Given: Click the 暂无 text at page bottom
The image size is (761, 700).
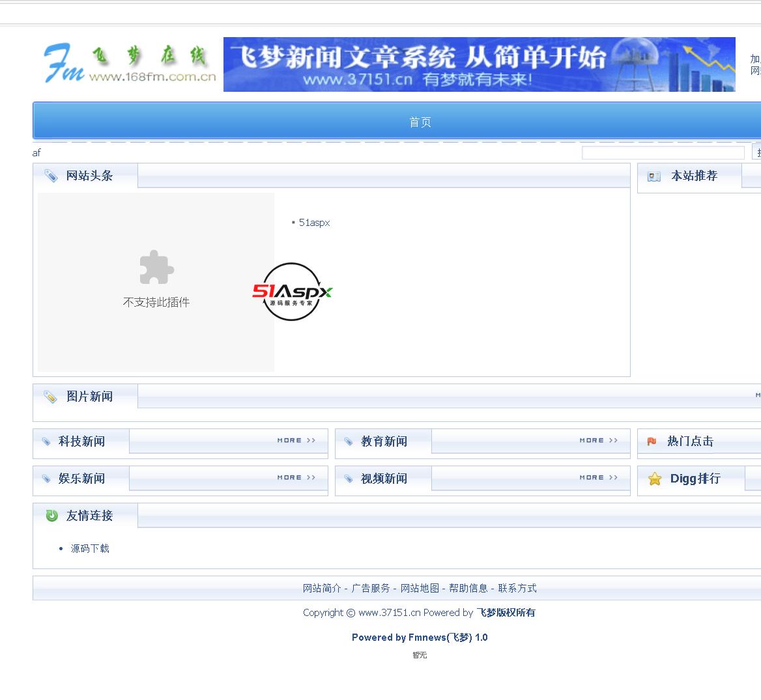Looking at the screenshot, I should 420,655.
